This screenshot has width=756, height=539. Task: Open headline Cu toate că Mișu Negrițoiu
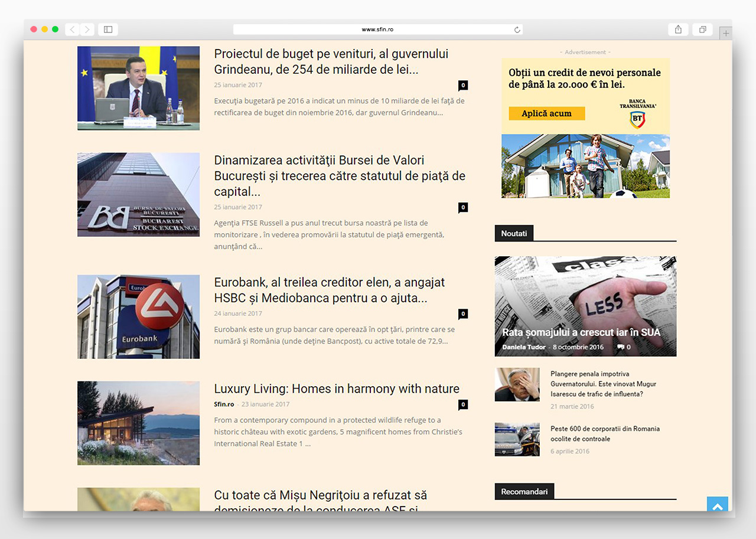(321, 502)
